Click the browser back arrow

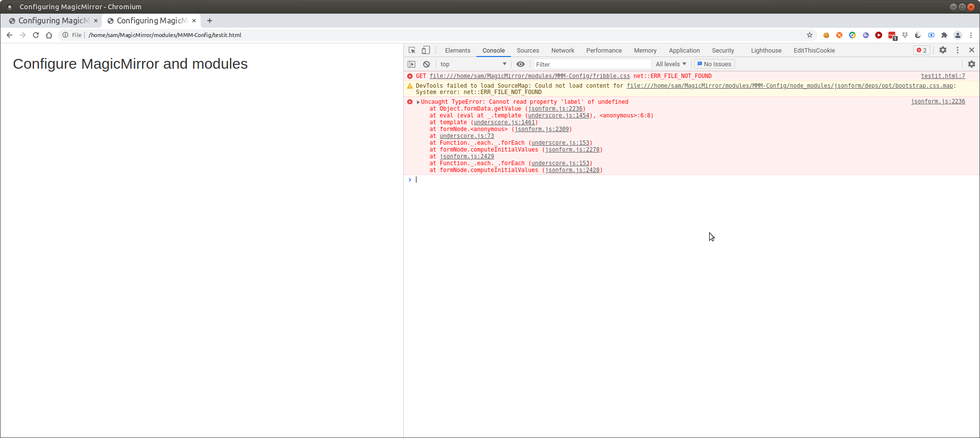pos(9,35)
